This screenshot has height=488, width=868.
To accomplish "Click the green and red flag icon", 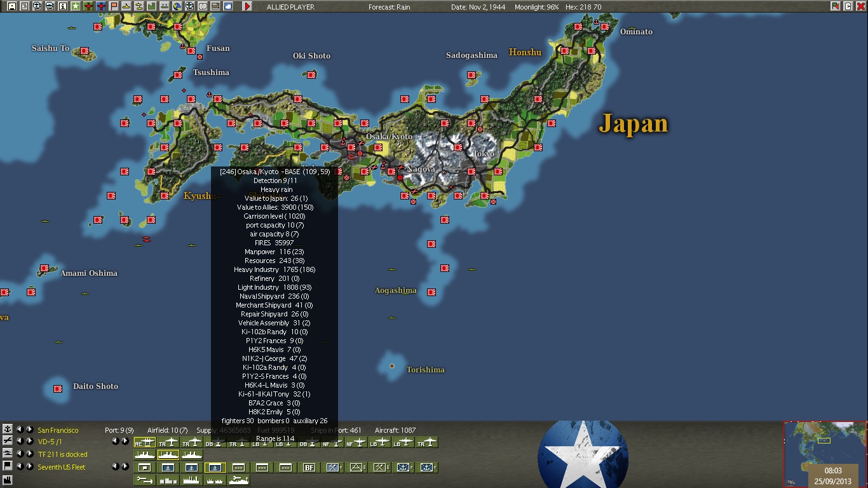I will pos(835,6).
